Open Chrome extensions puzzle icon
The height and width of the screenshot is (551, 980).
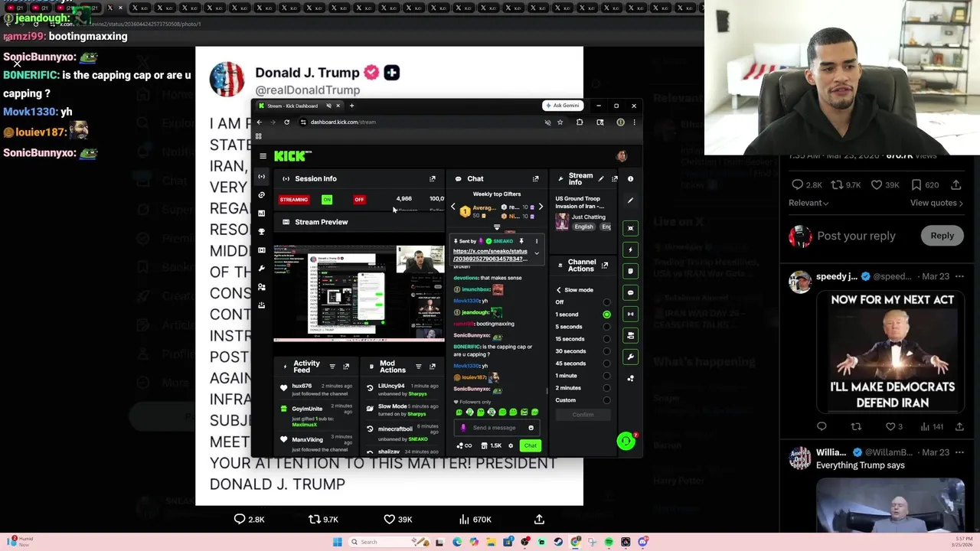(x=580, y=122)
